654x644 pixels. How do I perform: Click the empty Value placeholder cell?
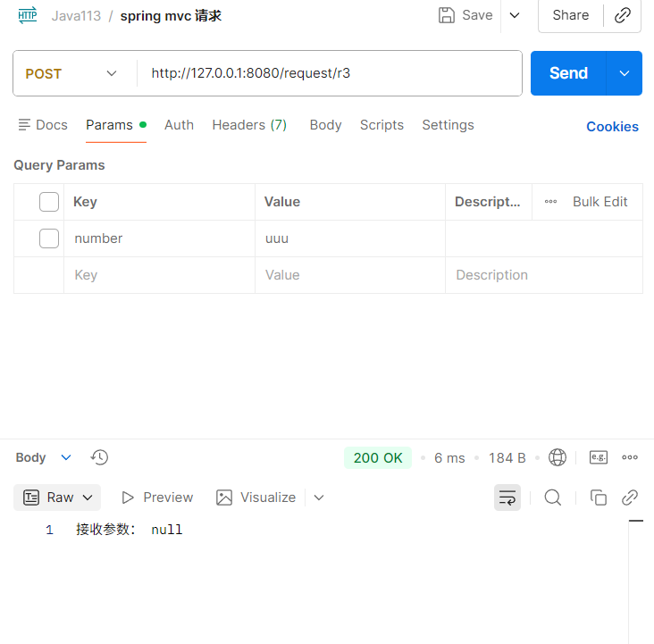tap(350, 275)
